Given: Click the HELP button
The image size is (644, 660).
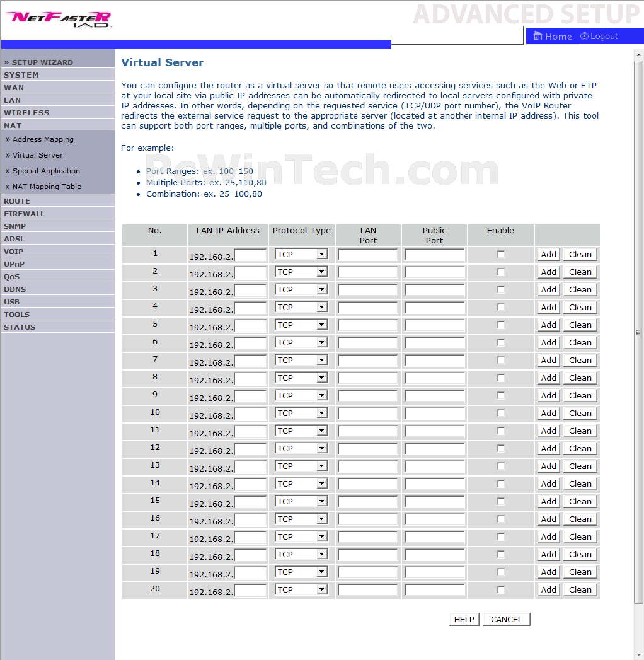Looking at the screenshot, I should pyautogui.click(x=464, y=620).
